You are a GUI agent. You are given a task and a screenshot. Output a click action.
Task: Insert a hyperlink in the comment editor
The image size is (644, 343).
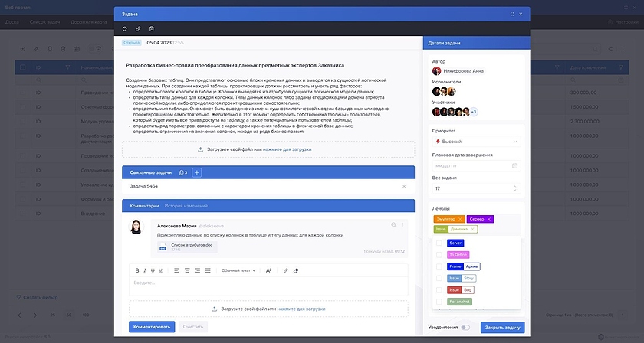click(x=286, y=270)
